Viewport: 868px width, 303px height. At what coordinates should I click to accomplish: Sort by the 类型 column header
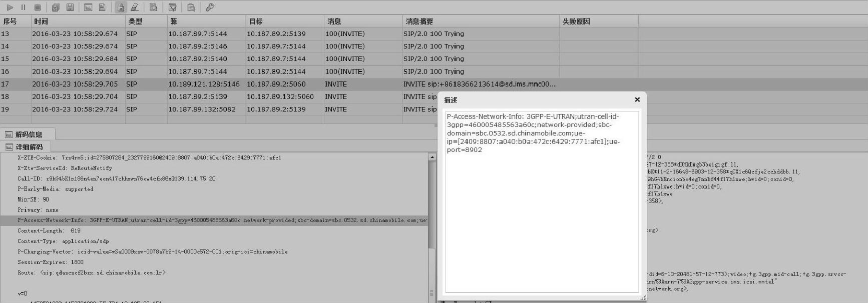[x=146, y=21]
